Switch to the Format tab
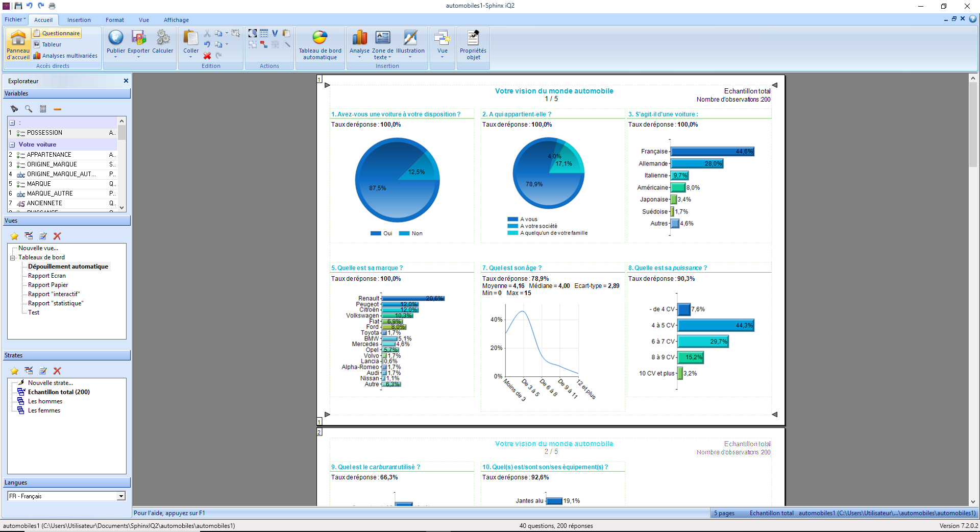980x532 pixels. click(115, 20)
